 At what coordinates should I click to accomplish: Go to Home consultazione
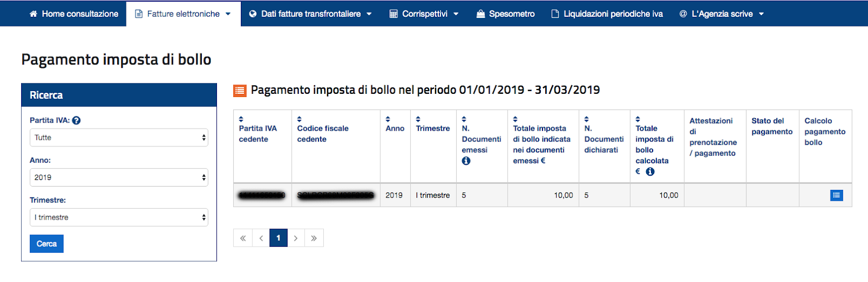pyautogui.click(x=74, y=14)
